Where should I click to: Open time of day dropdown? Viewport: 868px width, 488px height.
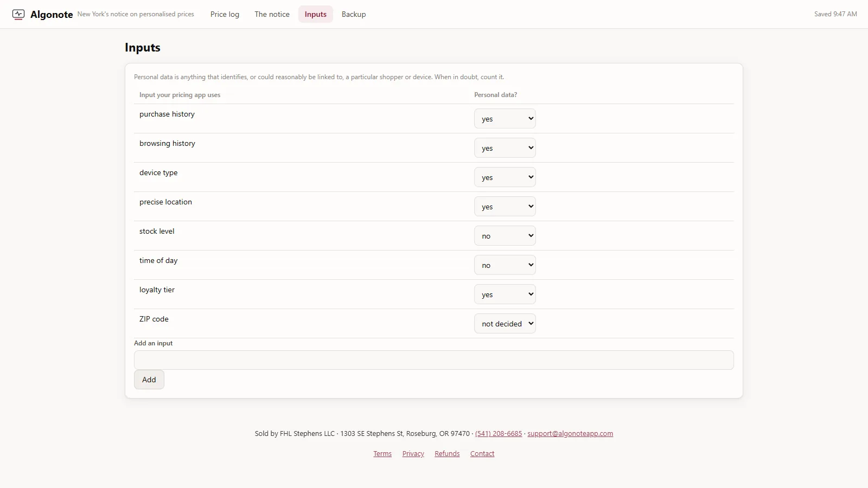[505, 265]
